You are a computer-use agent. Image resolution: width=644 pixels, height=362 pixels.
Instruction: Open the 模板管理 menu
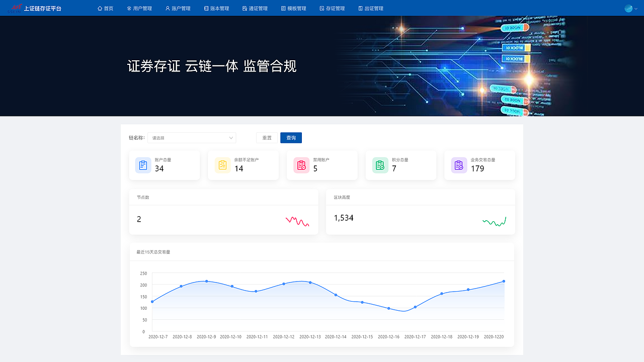tap(294, 9)
